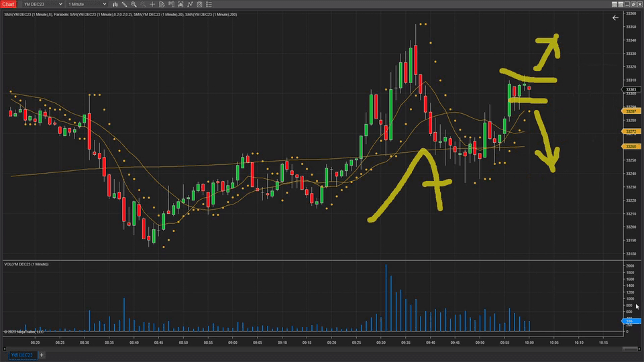
Task: Add a new tab with plus button
Action: (42, 355)
